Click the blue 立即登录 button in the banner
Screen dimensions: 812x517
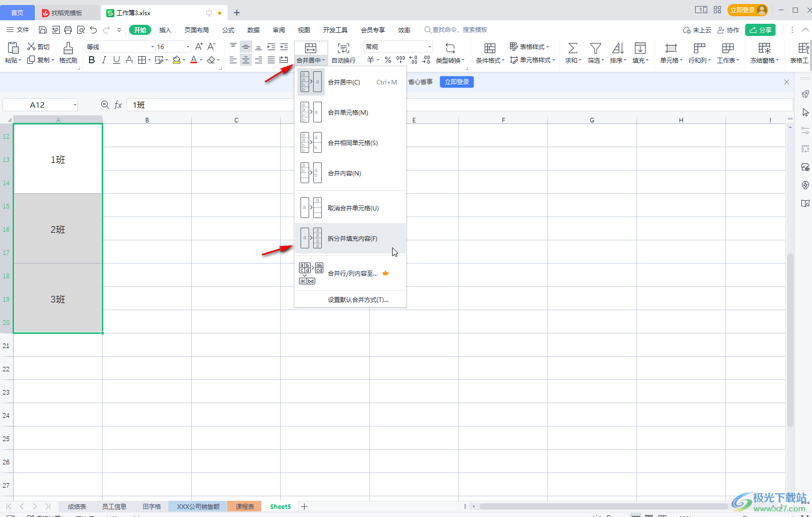(456, 82)
